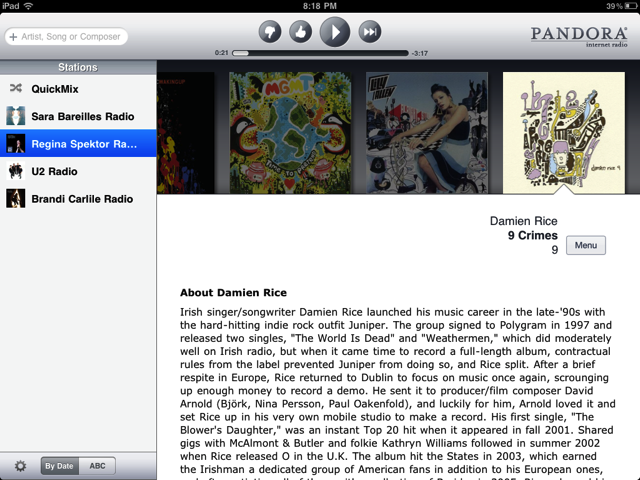The width and height of the screenshot is (640, 480).
Task: Open the settings gear icon
Action: (20, 466)
